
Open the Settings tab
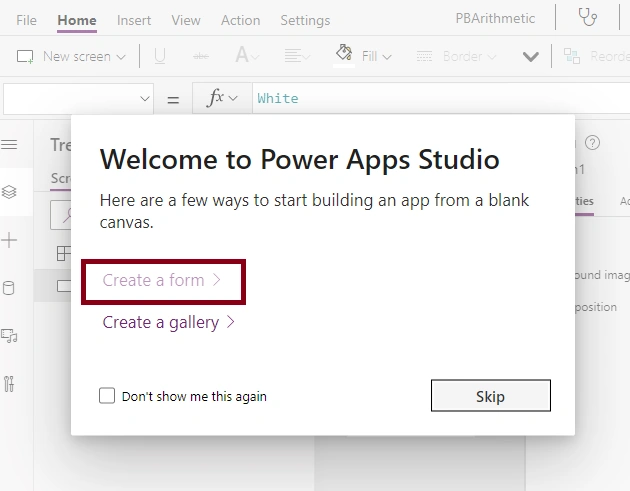tap(305, 20)
